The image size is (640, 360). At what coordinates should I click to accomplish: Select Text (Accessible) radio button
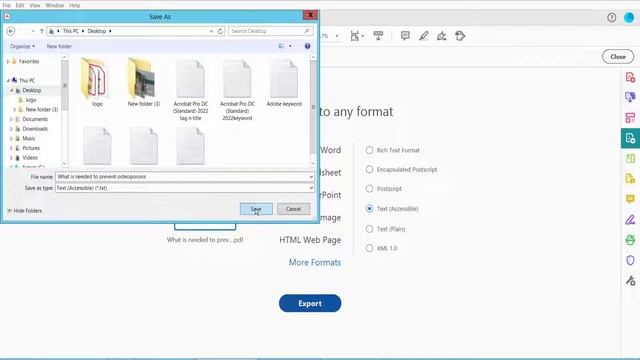369,209
